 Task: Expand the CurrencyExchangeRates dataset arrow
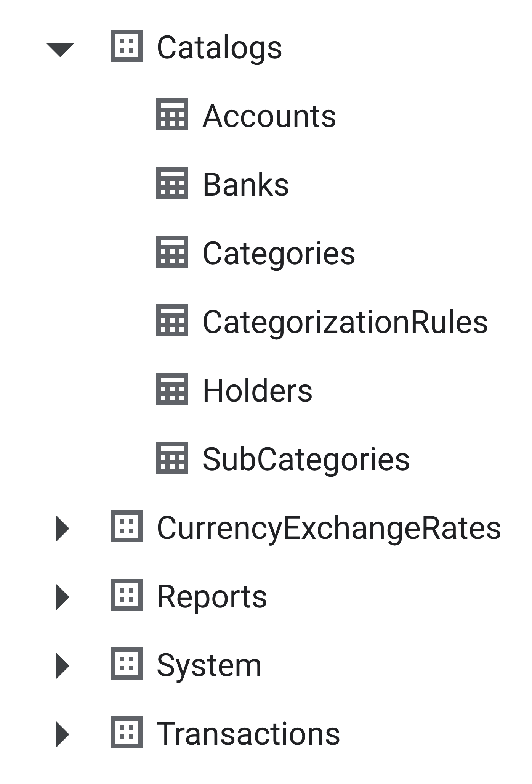point(62,528)
